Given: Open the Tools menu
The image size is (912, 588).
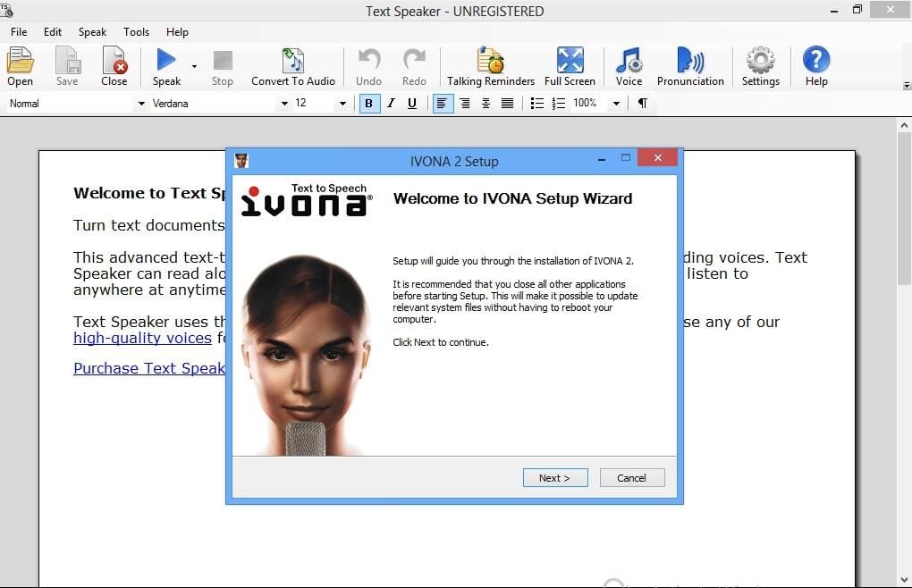Looking at the screenshot, I should tap(136, 32).
